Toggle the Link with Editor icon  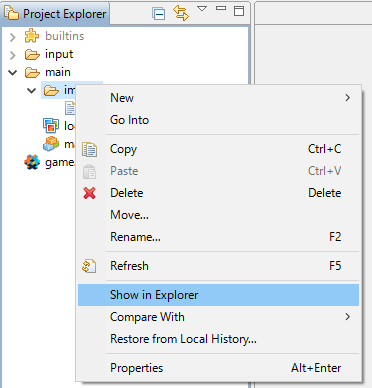click(181, 13)
